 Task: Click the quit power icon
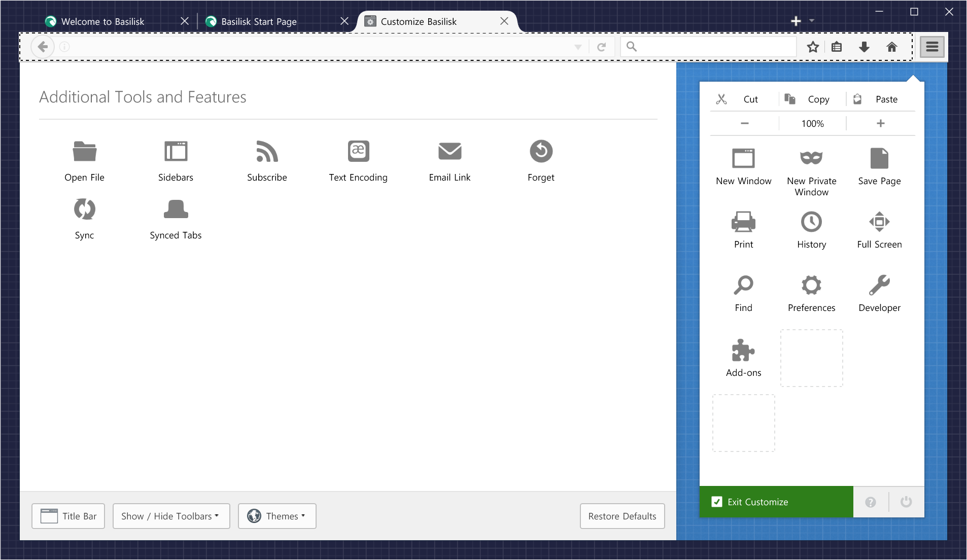pos(906,502)
